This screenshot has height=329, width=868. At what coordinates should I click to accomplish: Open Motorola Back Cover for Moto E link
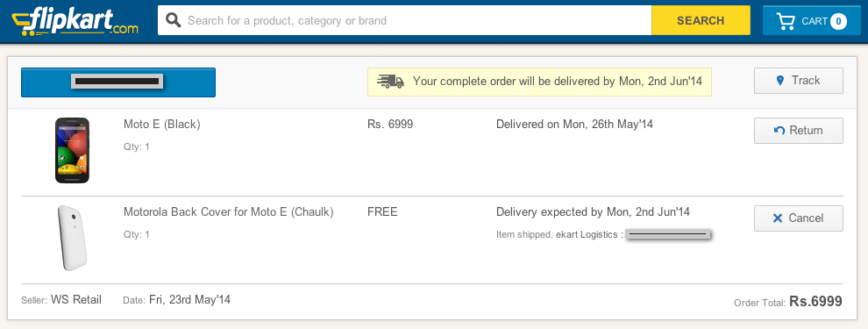(x=229, y=212)
